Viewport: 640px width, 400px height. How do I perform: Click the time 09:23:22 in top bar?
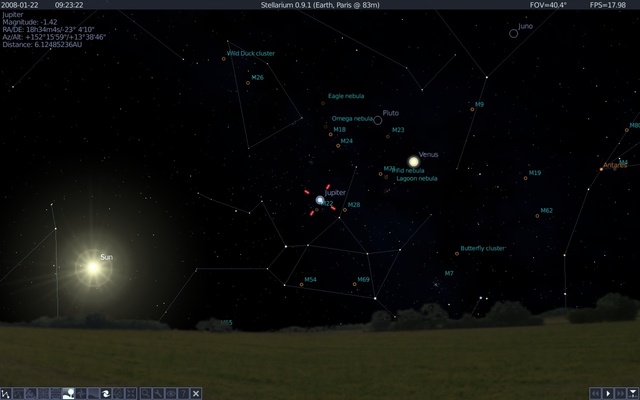tap(69, 5)
